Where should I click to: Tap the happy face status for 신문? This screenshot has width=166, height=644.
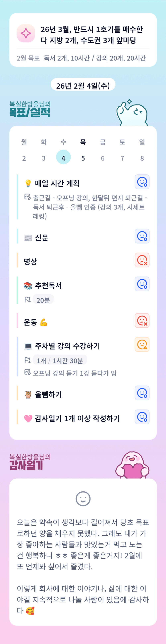[142, 236]
